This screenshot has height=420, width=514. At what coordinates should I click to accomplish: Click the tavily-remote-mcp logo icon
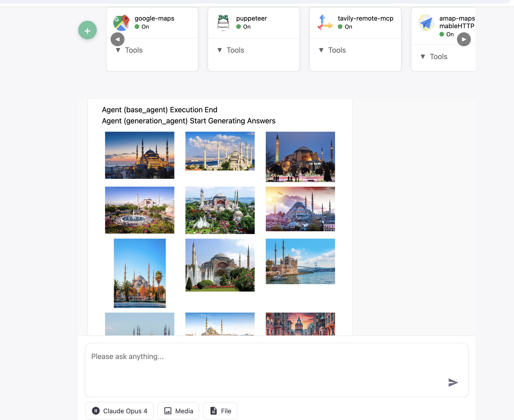click(324, 22)
